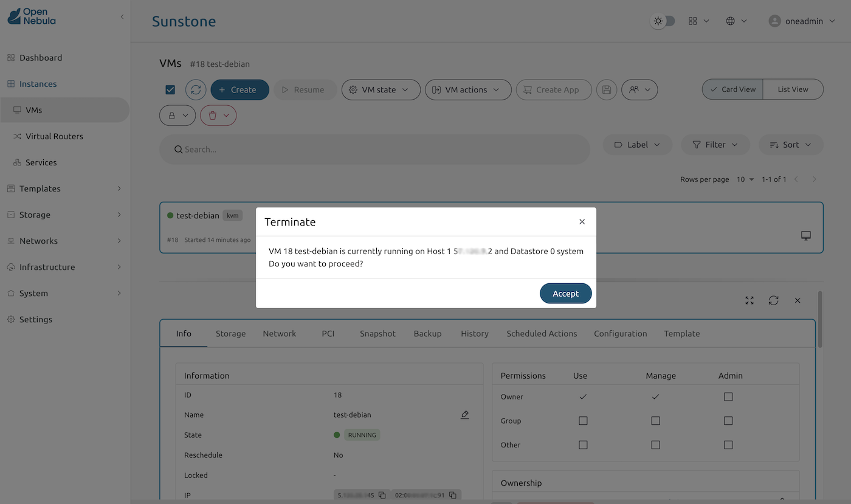Click the pencil icon to rename test-debian
The width and height of the screenshot is (851, 504).
[x=464, y=415]
